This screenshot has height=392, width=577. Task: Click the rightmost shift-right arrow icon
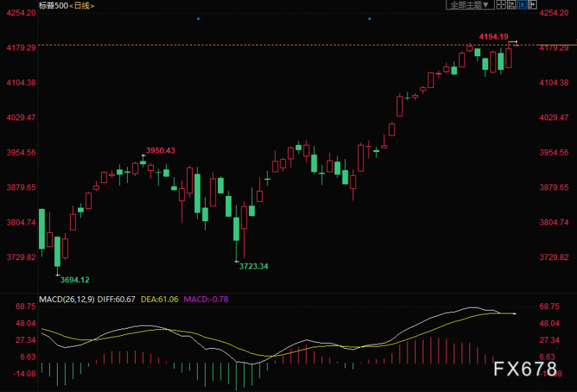click(532, 5)
